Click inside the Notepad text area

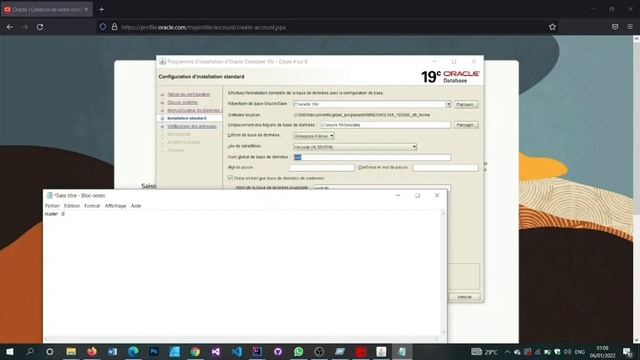click(x=242, y=273)
